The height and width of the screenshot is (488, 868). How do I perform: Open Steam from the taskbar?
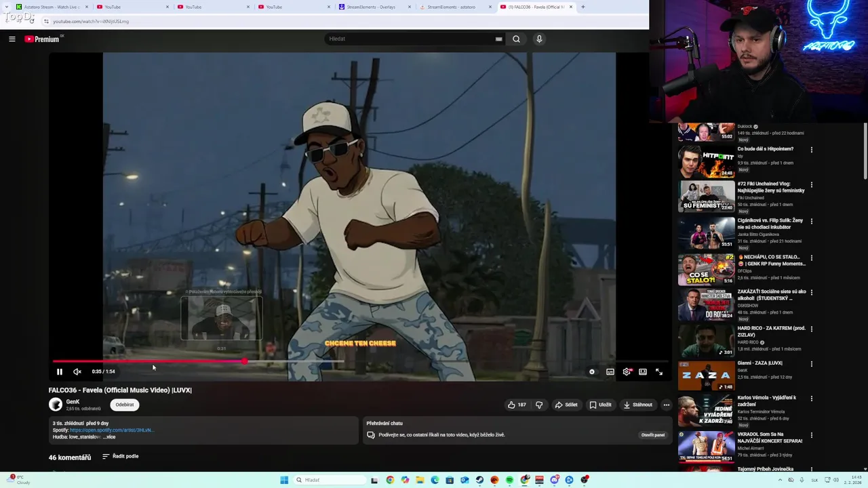pyautogui.click(x=479, y=480)
